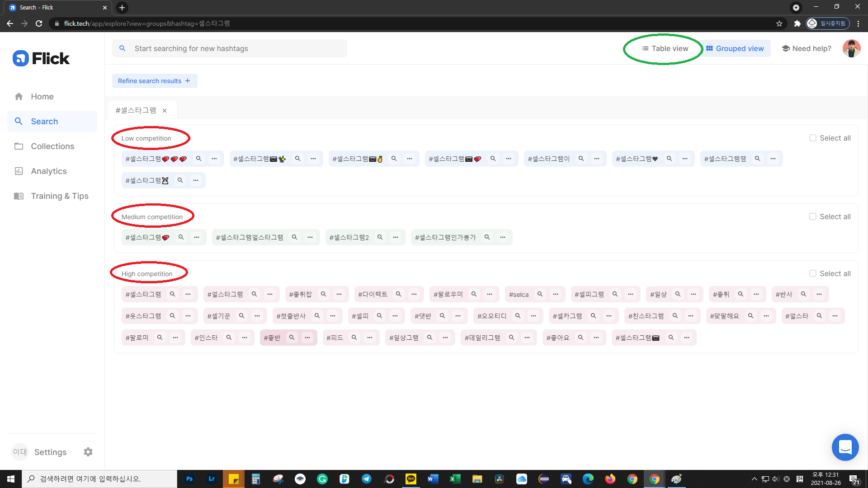Open the Excel icon in the taskbar

point(455,479)
